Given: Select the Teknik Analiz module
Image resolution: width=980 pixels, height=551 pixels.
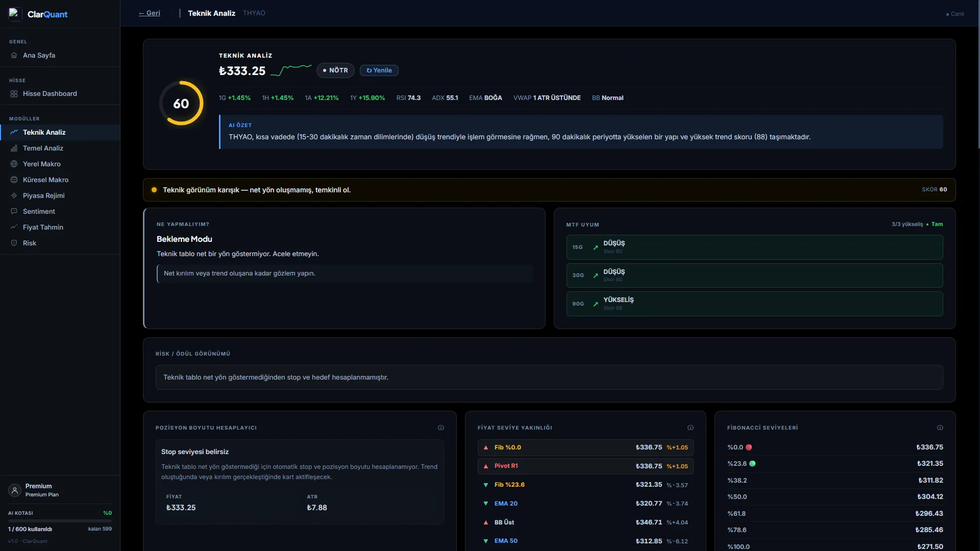Looking at the screenshot, I should click(x=60, y=132).
